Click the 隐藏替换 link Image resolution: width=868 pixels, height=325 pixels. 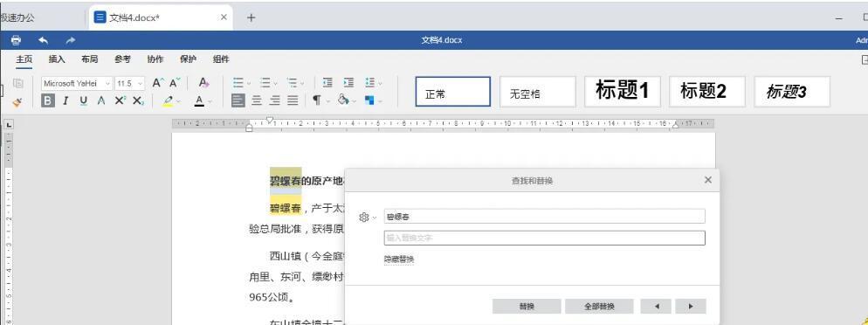click(x=399, y=259)
